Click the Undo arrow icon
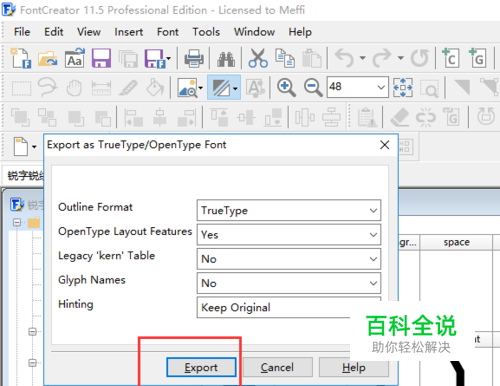This screenshot has width=500, height=386. [x=344, y=58]
